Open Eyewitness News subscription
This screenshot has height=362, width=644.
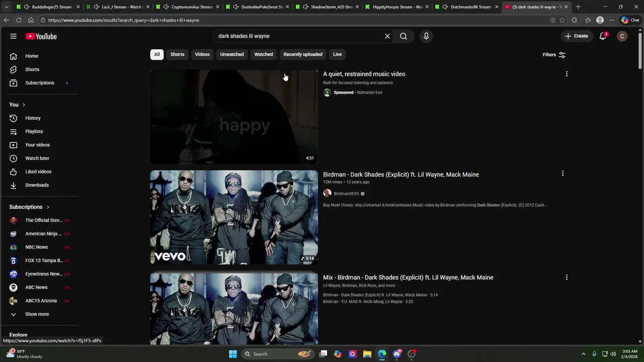point(40,274)
